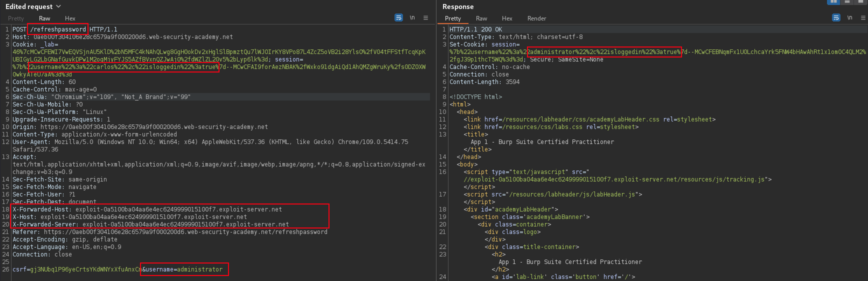Click the Accept-Language en-US header
The image size is (868, 281).
click(x=66, y=247)
